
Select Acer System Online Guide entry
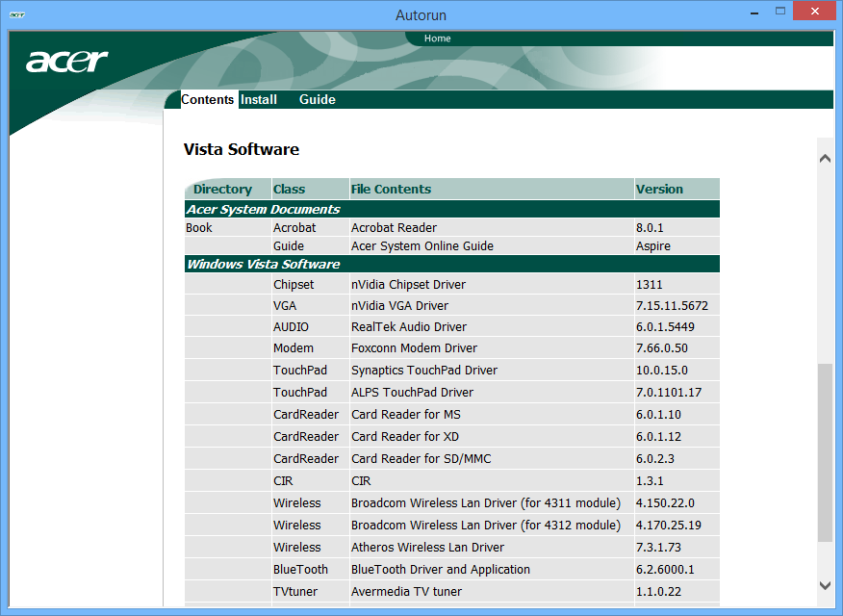[421, 246]
